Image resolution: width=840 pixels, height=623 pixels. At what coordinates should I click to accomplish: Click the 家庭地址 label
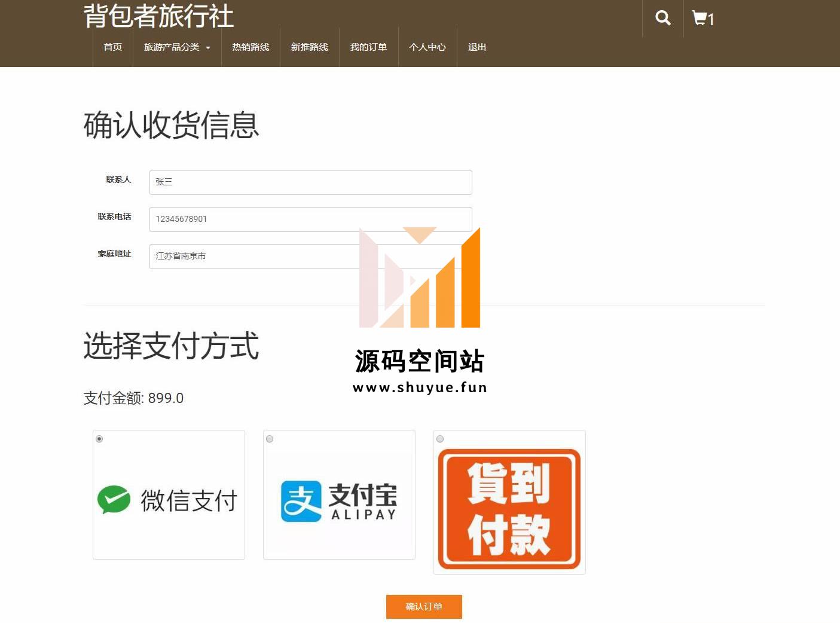[114, 254]
